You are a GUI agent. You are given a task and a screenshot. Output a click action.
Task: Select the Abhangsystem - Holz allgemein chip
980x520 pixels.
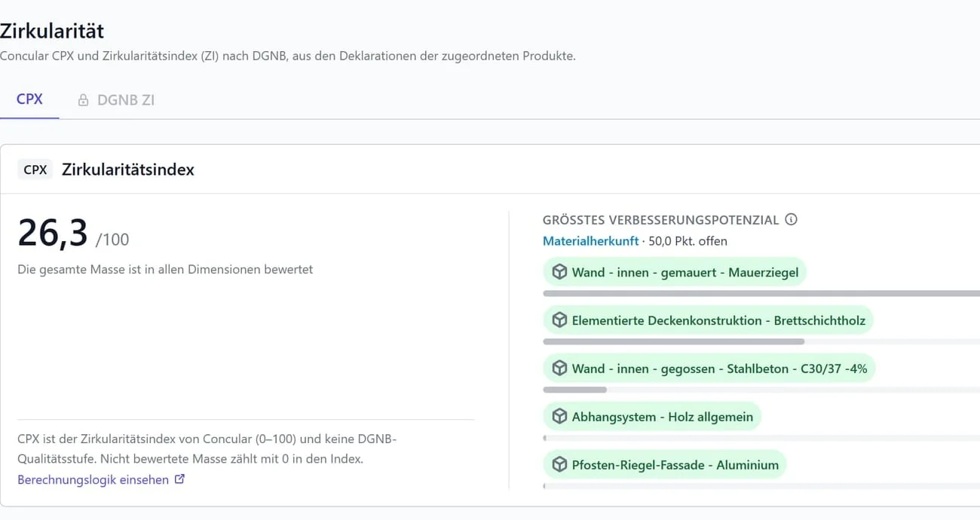coord(652,417)
